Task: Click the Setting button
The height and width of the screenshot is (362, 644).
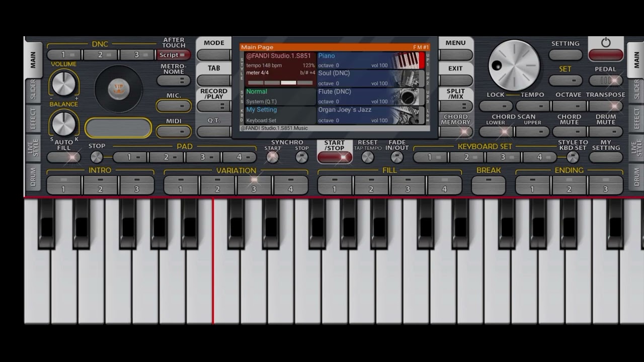Action: coord(566,55)
